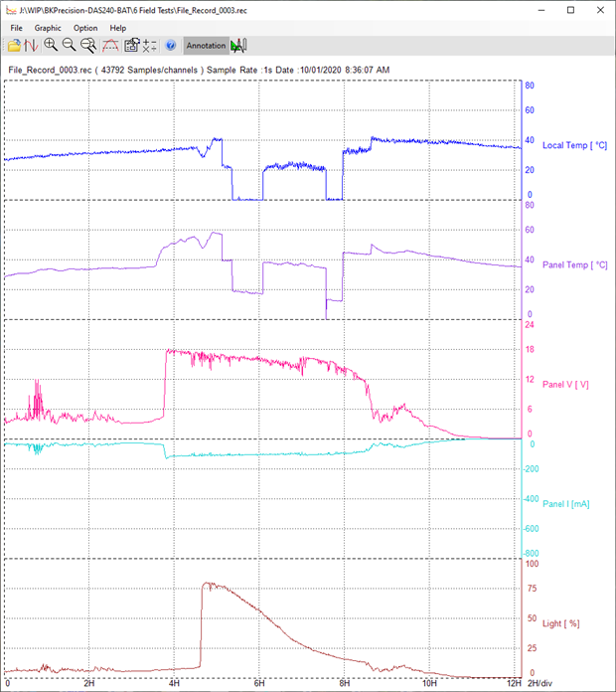Select the red curve cursor tool
This screenshot has height=692, width=616.
coord(111,46)
